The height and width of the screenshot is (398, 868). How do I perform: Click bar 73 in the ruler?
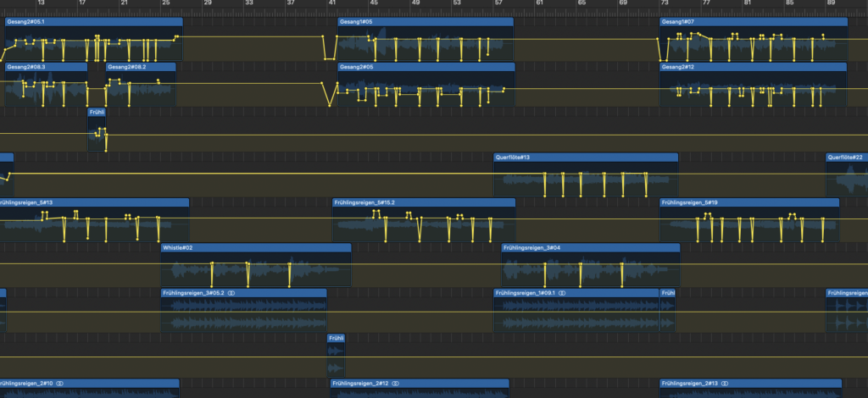click(665, 3)
